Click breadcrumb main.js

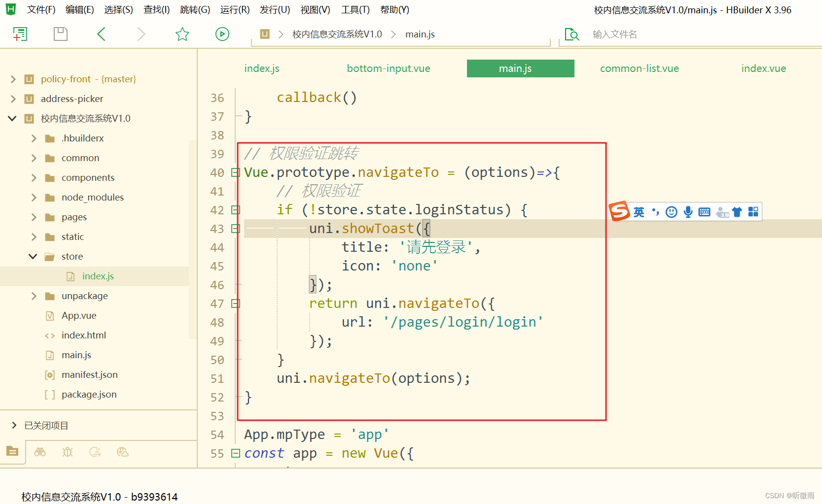420,34
